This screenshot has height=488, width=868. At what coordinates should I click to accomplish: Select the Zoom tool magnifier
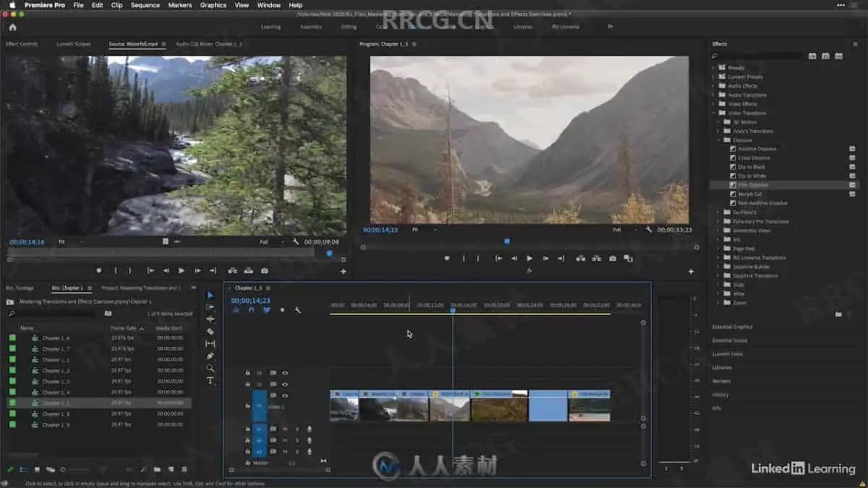(x=210, y=368)
